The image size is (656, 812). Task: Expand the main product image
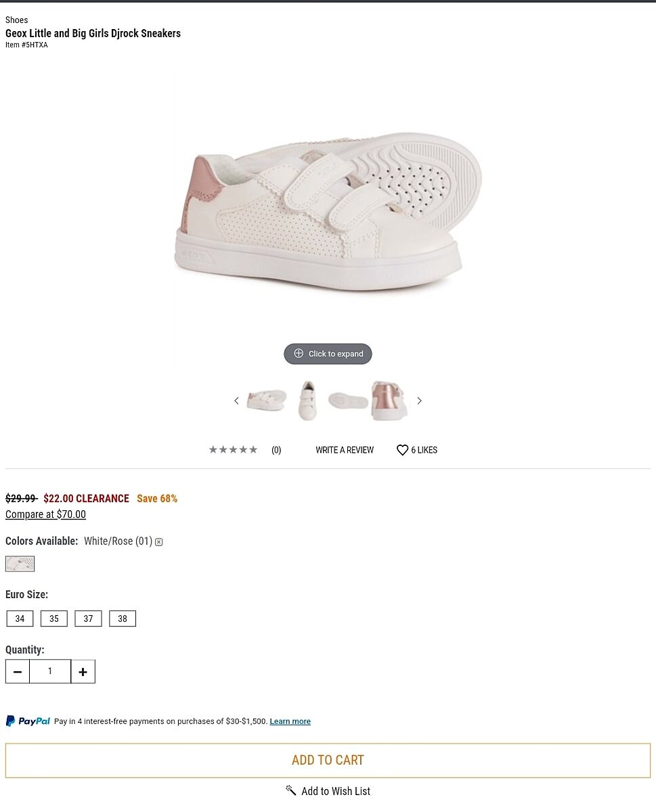328,354
